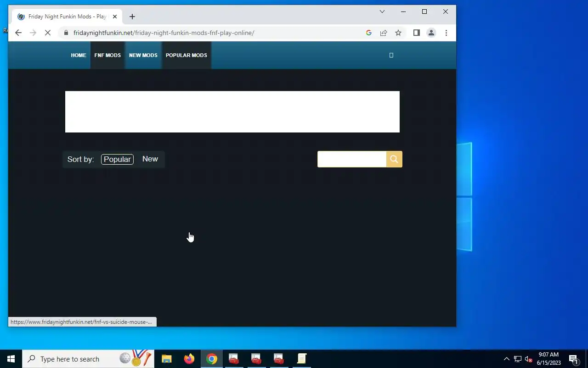Minimize the Chrome window

tap(403, 11)
